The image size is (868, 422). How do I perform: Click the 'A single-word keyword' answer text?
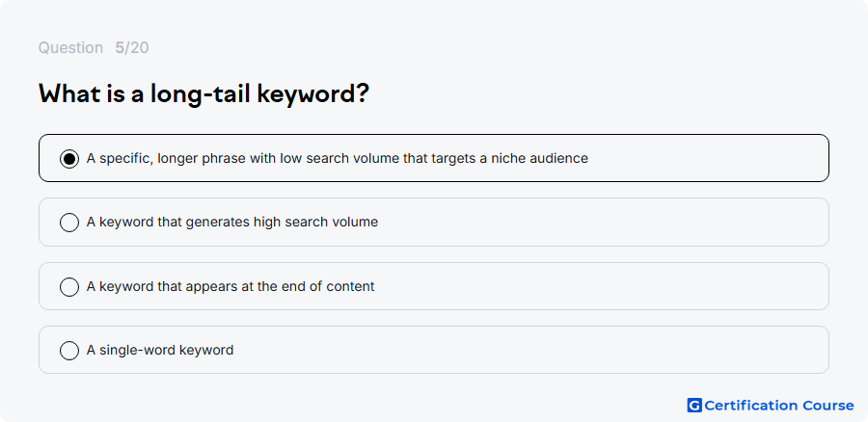click(x=160, y=350)
